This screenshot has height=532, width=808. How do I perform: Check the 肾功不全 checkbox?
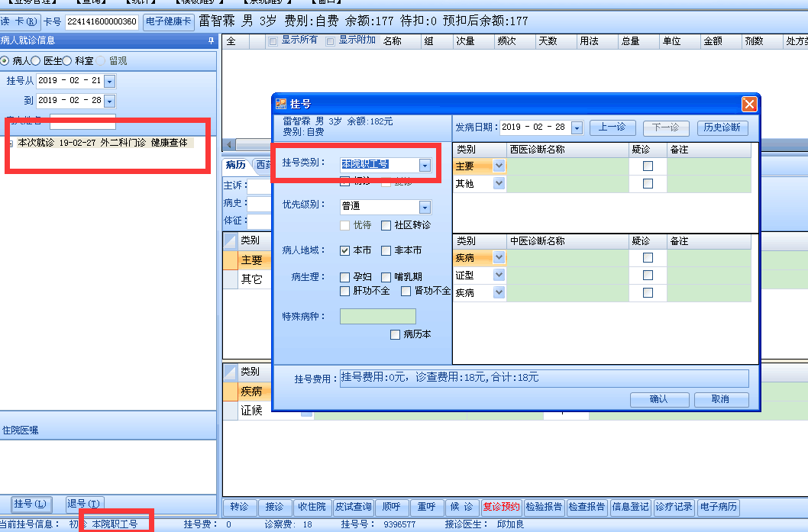(x=406, y=291)
